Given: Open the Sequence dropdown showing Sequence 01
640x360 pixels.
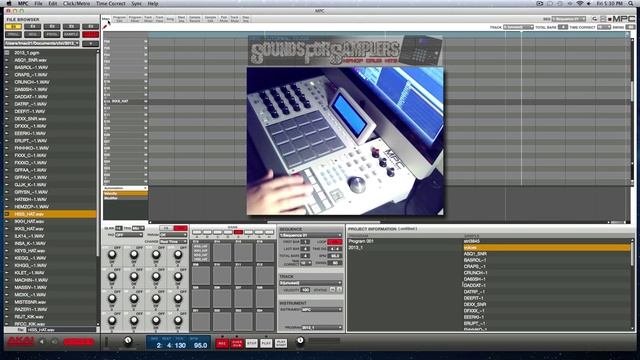Looking at the screenshot, I should [x=311, y=236].
